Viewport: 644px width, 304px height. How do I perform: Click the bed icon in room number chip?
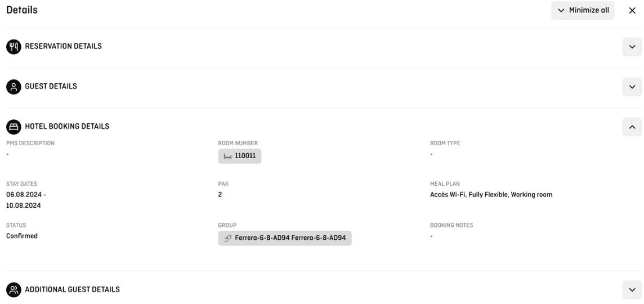tap(227, 156)
